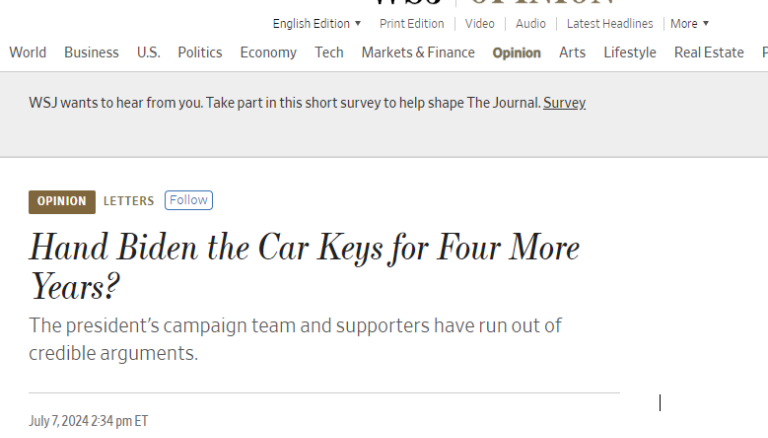Open the Audio section link
This screenshot has height=438, width=768.
click(530, 24)
